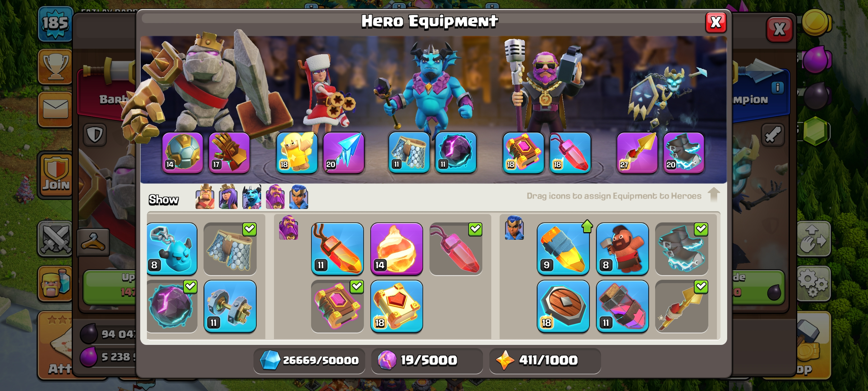Select the Frozen Arrow equipment level 20
The image size is (868, 391).
pos(343,153)
